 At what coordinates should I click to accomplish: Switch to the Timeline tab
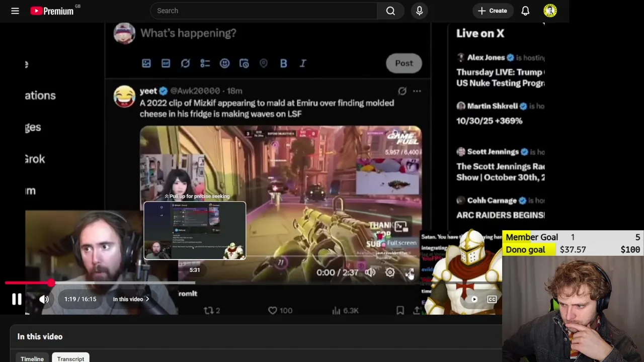pos(32,358)
